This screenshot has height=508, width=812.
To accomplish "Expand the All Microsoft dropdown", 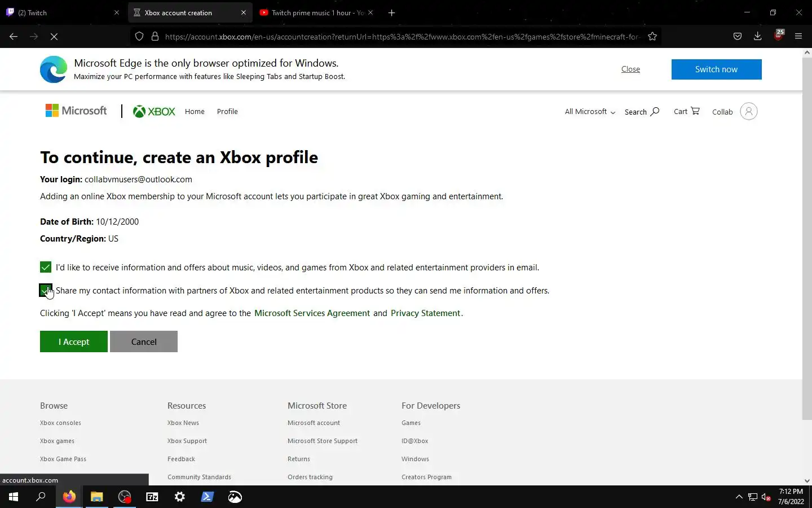I will 590,112.
